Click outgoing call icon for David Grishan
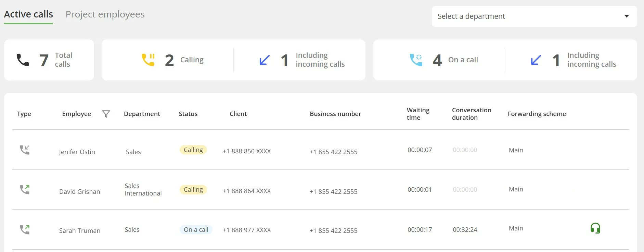The image size is (644, 252). pos(25,189)
